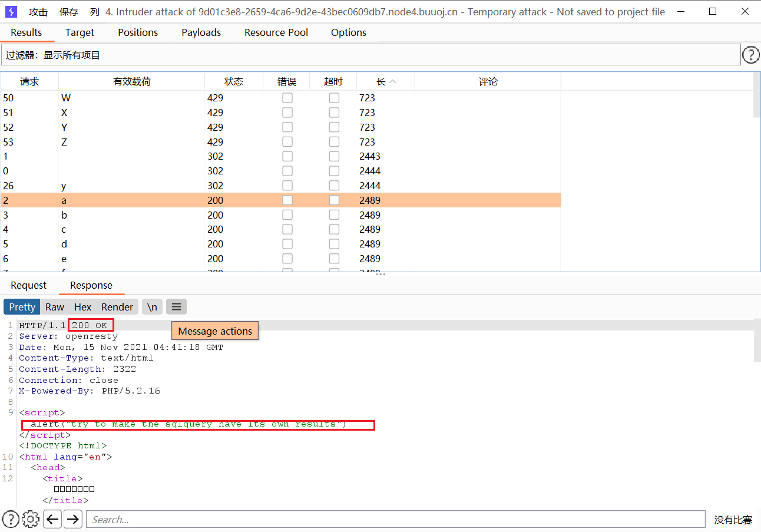Switch to the Resource Pool tab

[276, 32]
